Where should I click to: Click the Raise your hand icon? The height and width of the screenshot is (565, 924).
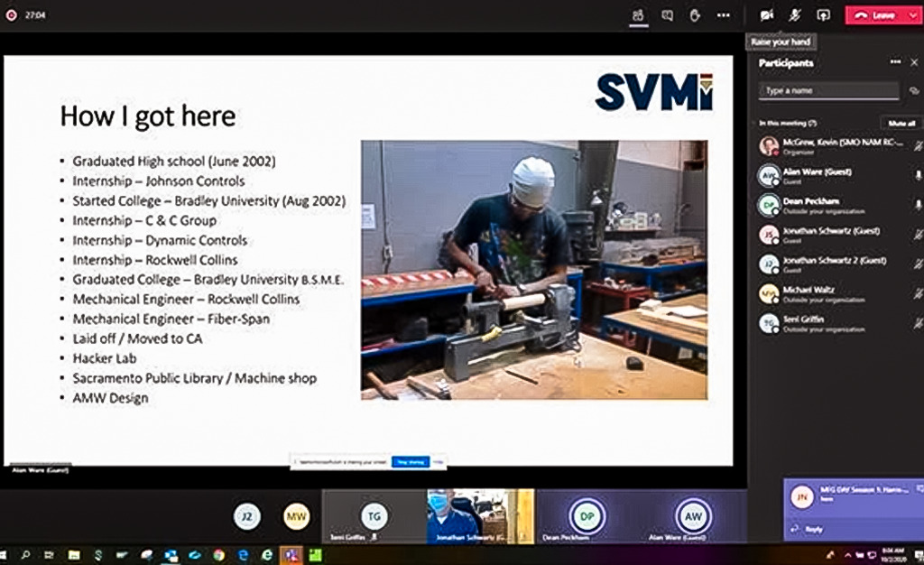(694, 15)
